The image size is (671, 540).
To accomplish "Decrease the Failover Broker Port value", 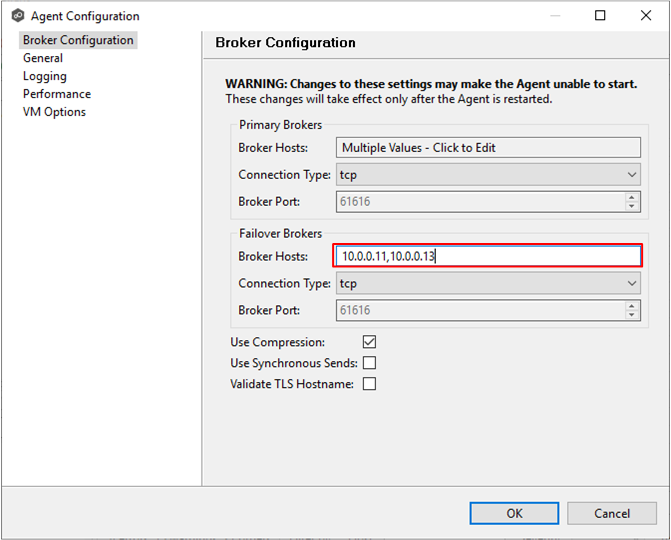I will [x=632, y=315].
